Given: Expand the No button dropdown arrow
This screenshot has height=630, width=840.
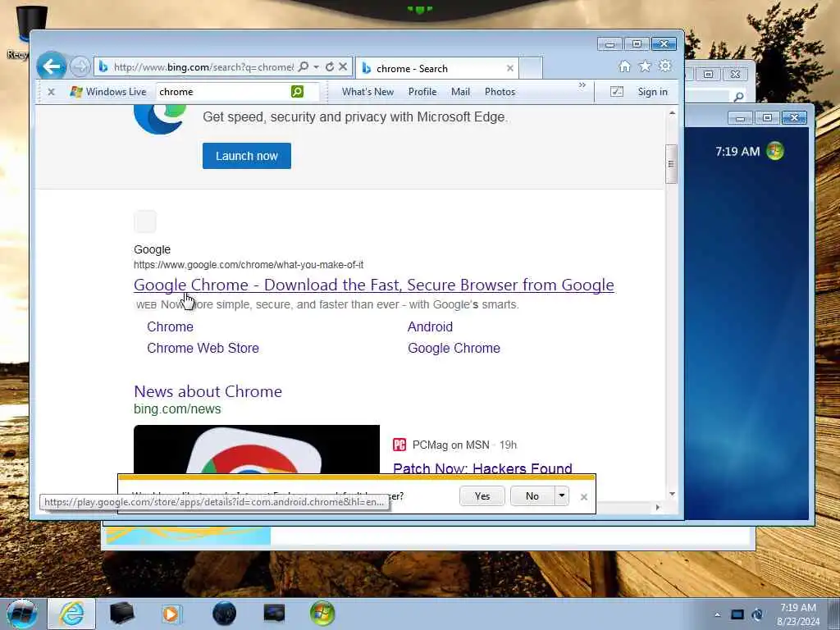Looking at the screenshot, I should [x=561, y=496].
